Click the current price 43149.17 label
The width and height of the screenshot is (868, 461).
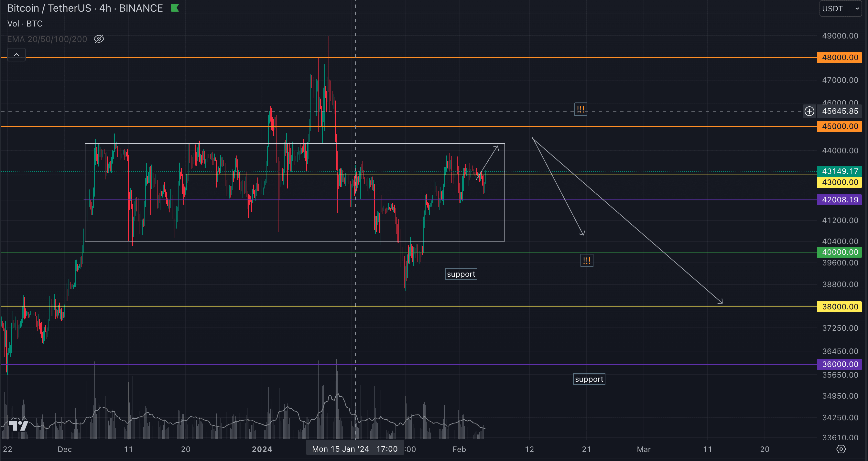pos(839,171)
